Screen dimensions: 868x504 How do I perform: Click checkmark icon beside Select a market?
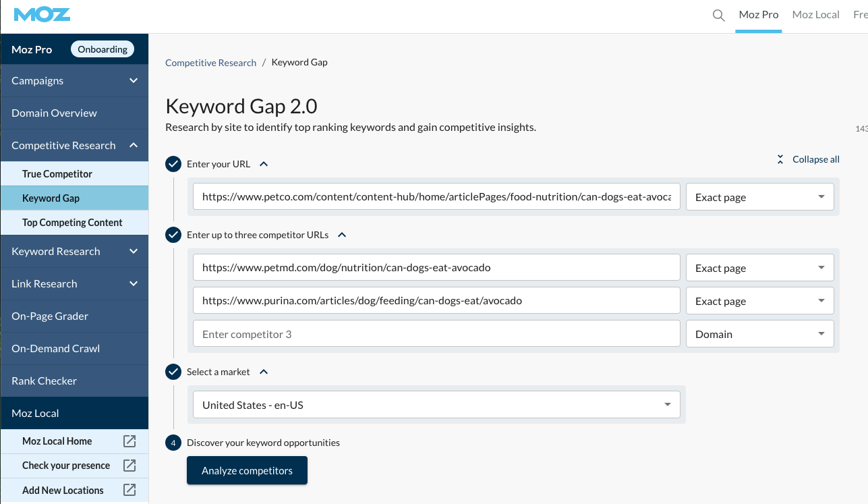pos(173,372)
